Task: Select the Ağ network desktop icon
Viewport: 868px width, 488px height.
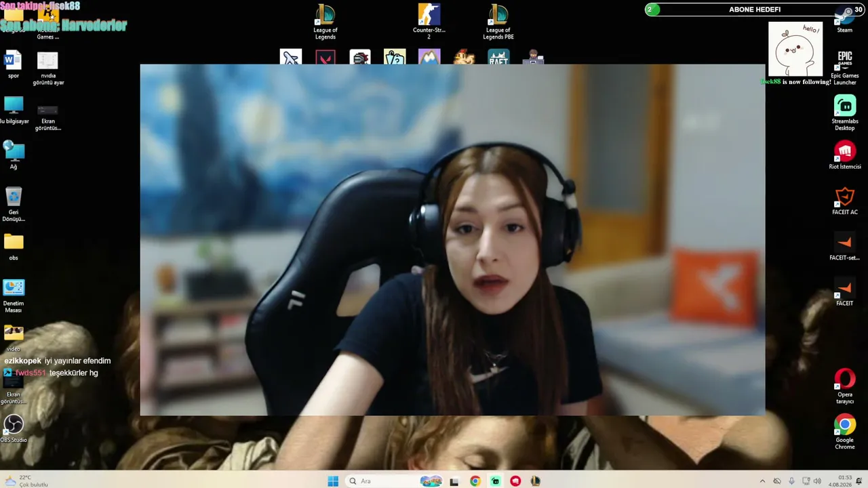Action: (x=14, y=155)
